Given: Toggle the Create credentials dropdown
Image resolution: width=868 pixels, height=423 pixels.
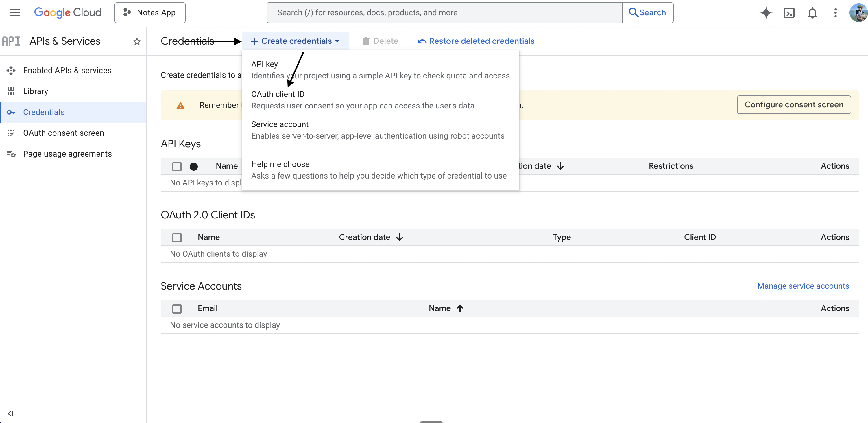Looking at the screenshot, I should coord(296,41).
